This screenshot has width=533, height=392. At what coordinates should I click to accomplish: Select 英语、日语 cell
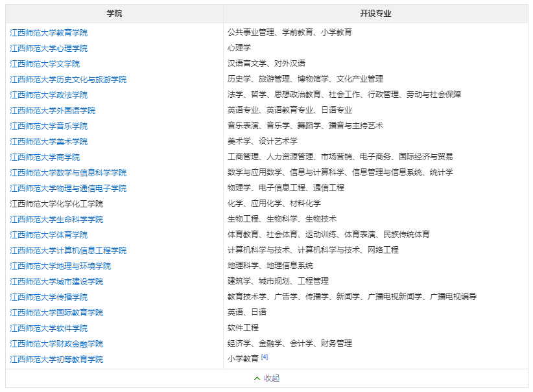click(x=247, y=312)
